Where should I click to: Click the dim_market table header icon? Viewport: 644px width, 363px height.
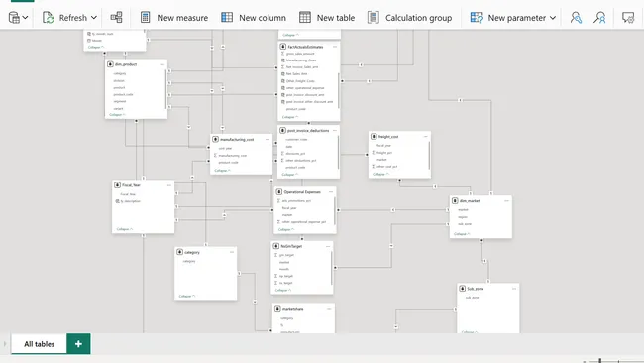(x=455, y=201)
